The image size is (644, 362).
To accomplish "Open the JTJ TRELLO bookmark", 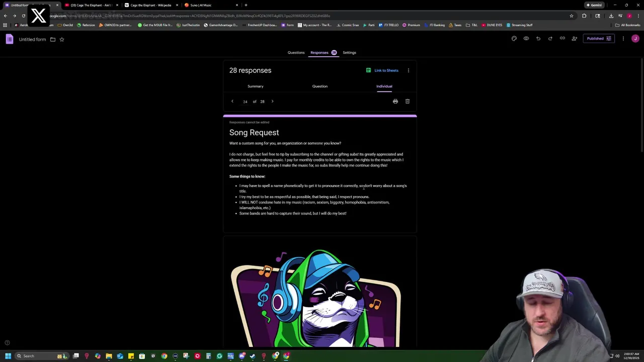I will [388, 25].
